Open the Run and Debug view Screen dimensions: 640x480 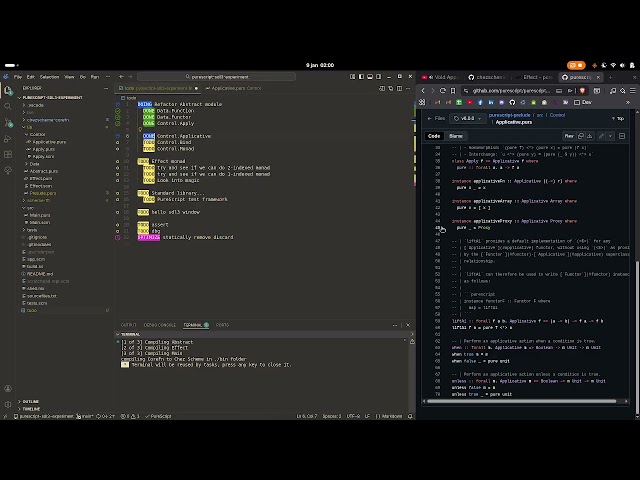[x=8, y=139]
